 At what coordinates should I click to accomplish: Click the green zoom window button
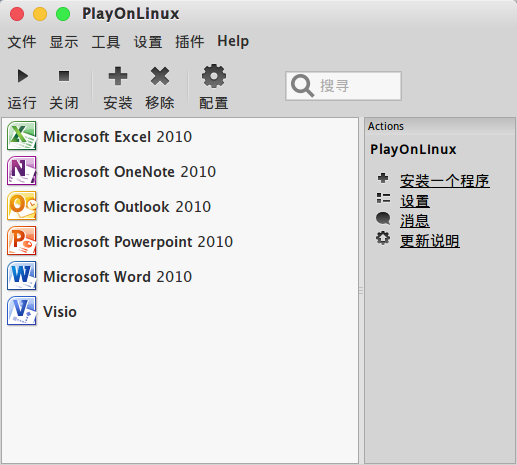(x=63, y=14)
